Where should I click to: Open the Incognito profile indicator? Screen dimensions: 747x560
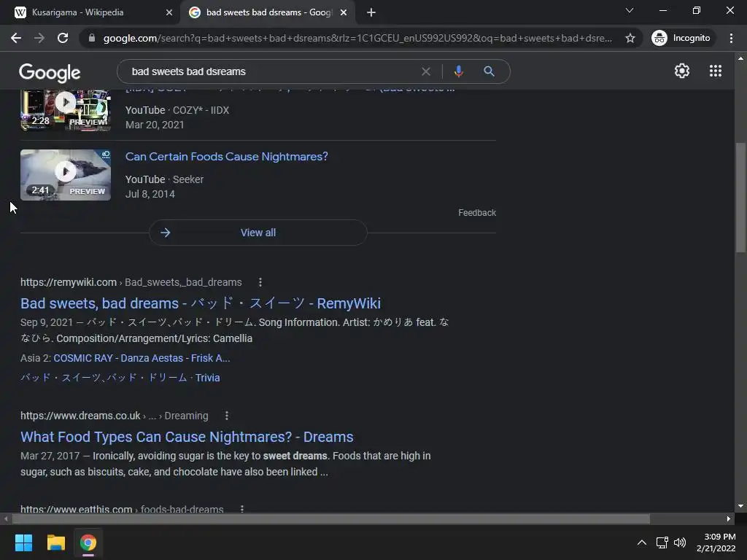(681, 38)
